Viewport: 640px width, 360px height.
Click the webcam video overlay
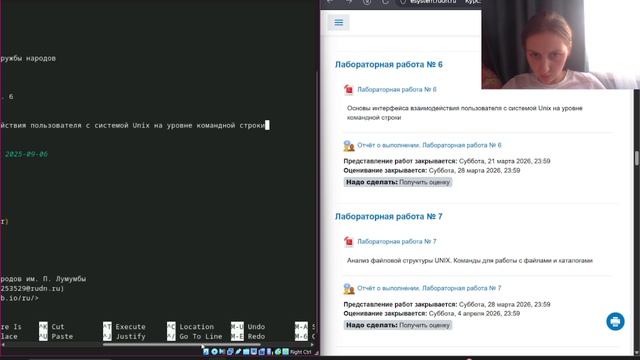point(560,44)
